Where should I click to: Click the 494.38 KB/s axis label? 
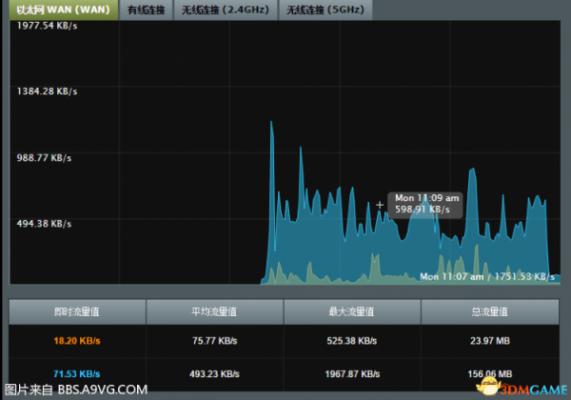44,223
